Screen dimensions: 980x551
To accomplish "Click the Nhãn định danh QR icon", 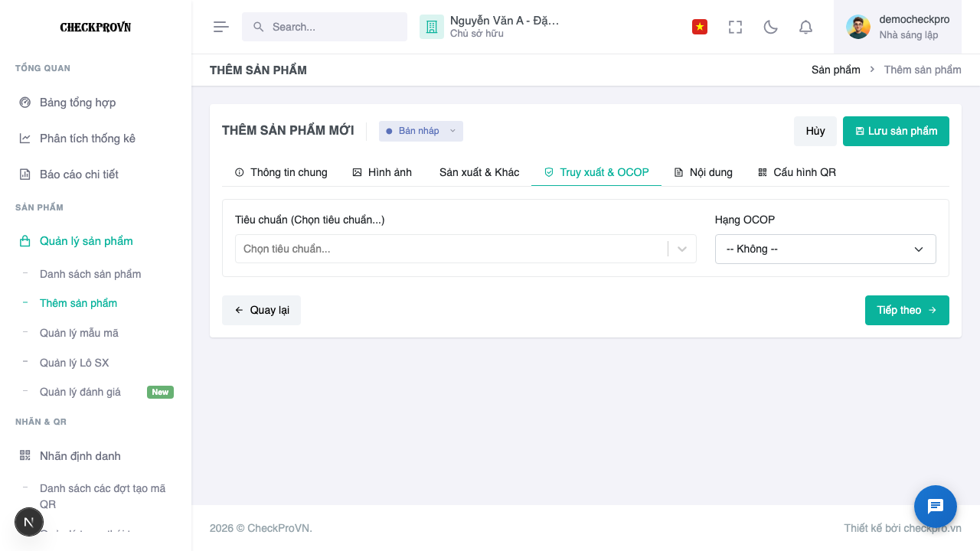I will (x=25, y=455).
